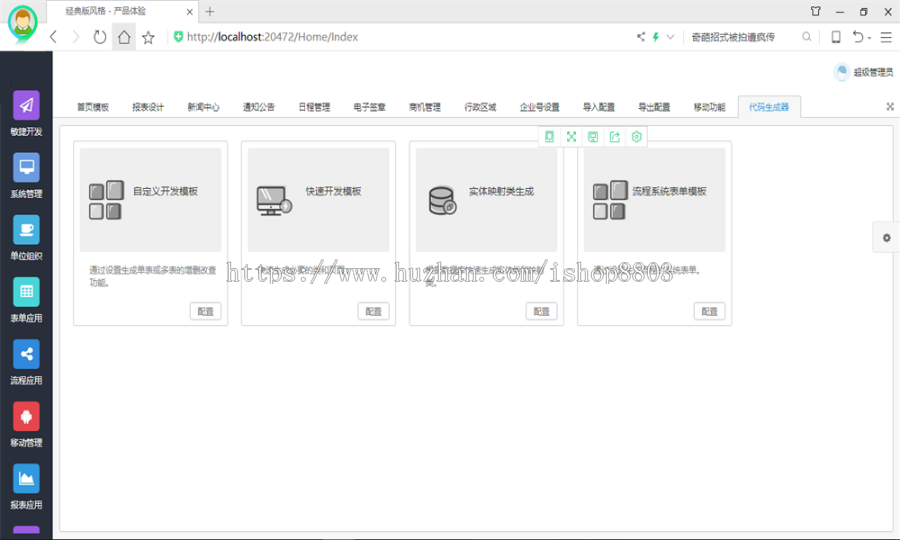Click the search magnifier icon

806,37
